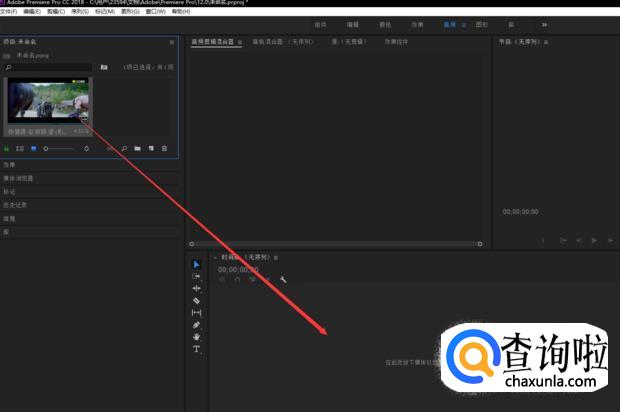620x412 pixels.
Task: Toggle insert sequences as nests button
Action: (x=222, y=280)
